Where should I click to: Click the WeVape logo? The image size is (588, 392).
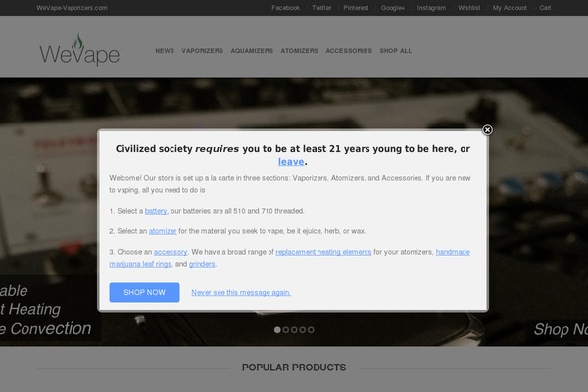tap(79, 50)
